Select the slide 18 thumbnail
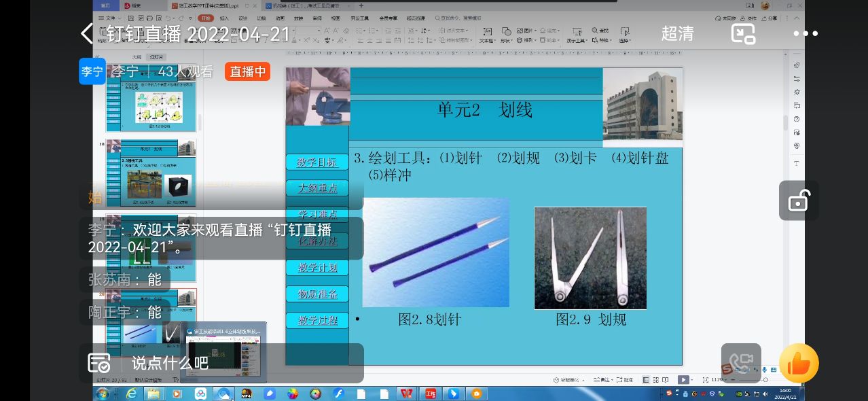Viewport: 868px width, 401px height. click(x=151, y=173)
